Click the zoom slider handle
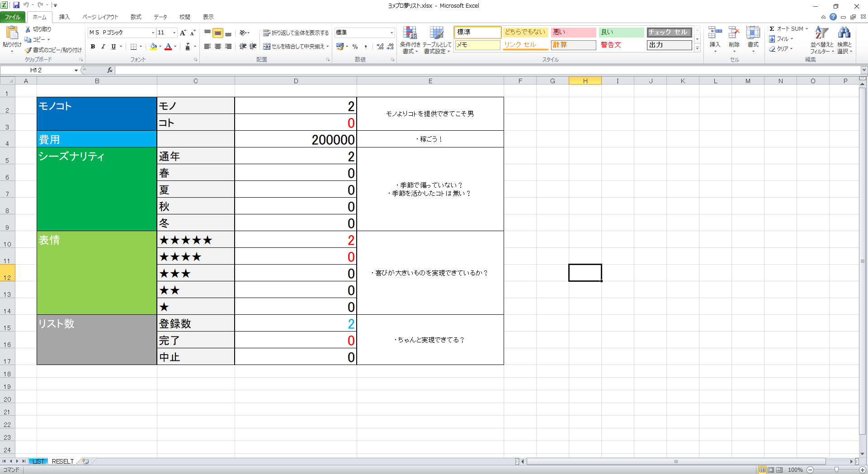This screenshot has height=474, width=868. 836,470
